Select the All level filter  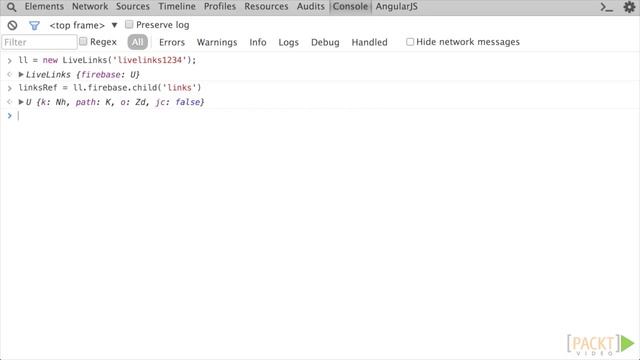pyautogui.click(x=138, y=42)
